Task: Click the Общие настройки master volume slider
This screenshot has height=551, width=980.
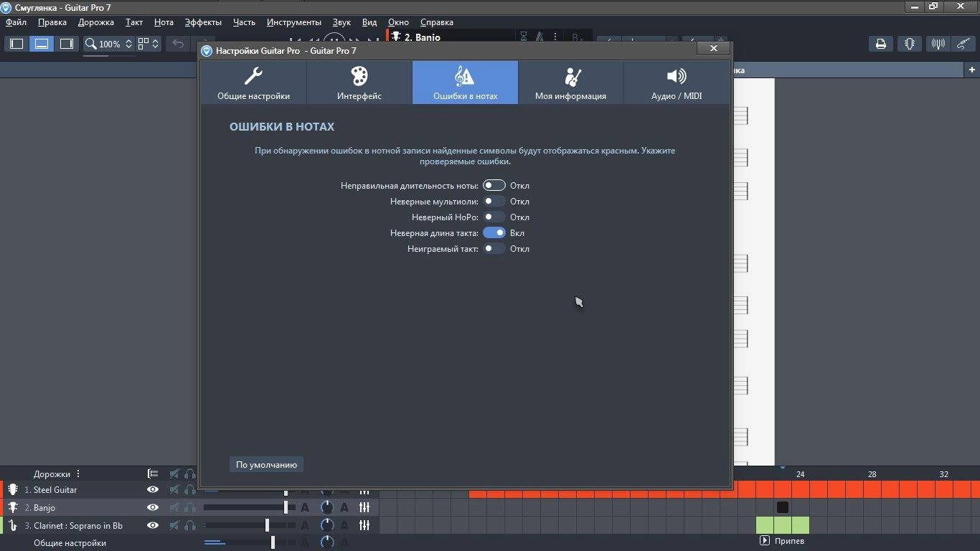Action: [x=273, y=542]
